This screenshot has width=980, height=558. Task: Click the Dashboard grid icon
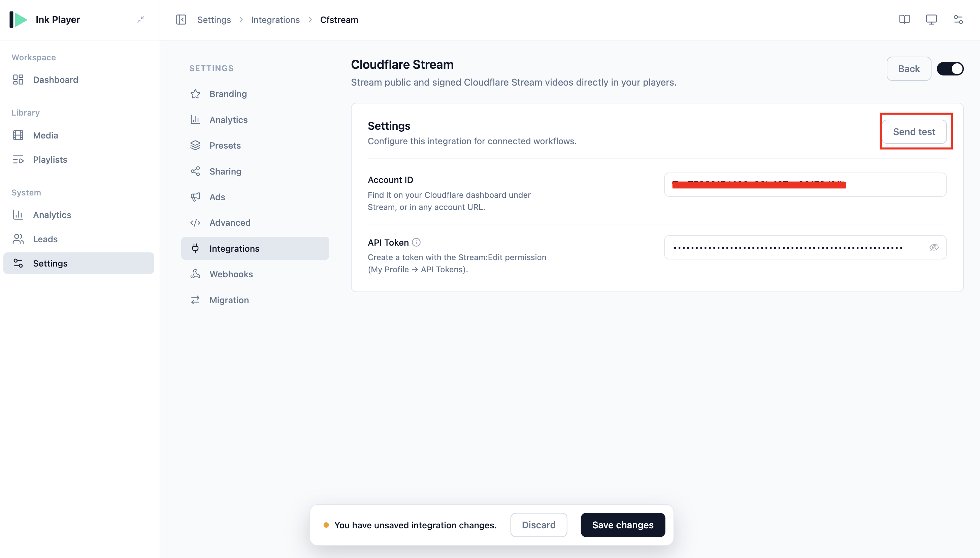tap(18, 80)
